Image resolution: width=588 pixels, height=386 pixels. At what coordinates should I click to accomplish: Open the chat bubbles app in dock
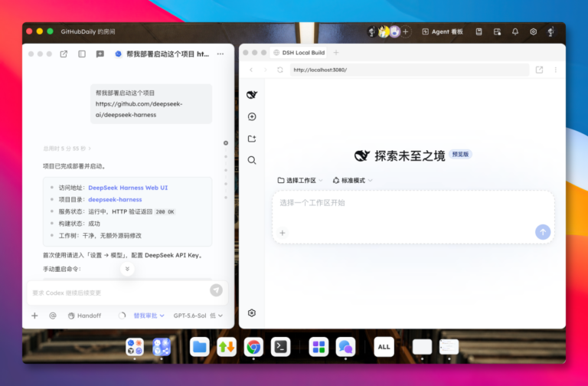(346, 347)
